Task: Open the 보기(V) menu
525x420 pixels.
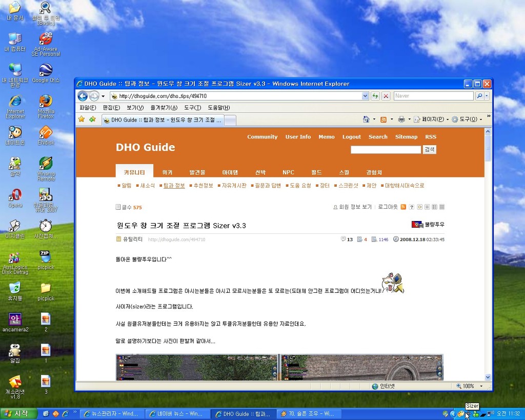Action: (x=135, y=108)
